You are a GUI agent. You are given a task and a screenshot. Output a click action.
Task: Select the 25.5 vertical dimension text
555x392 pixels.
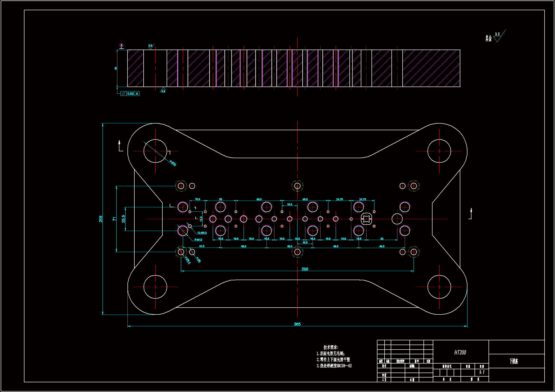[123, 219]
